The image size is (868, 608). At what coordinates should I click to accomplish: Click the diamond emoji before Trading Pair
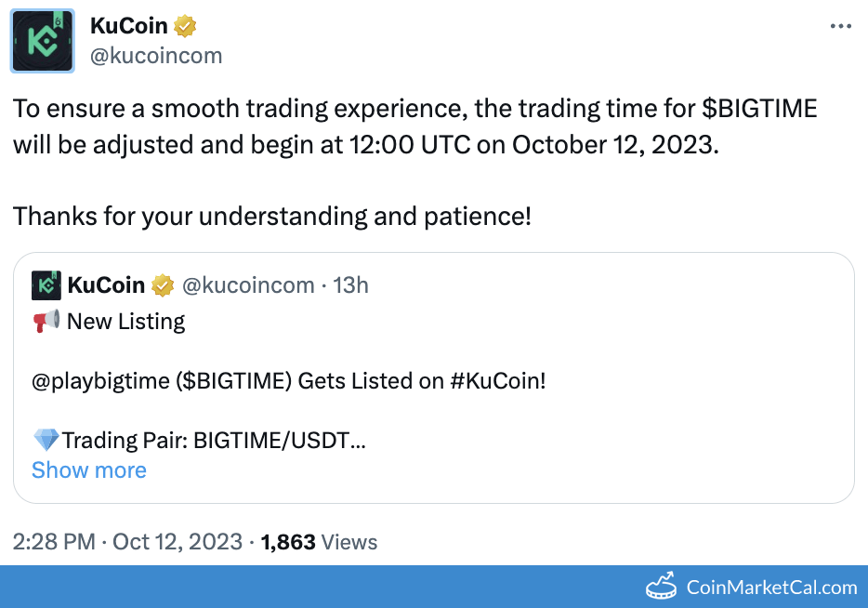(46, 440)
